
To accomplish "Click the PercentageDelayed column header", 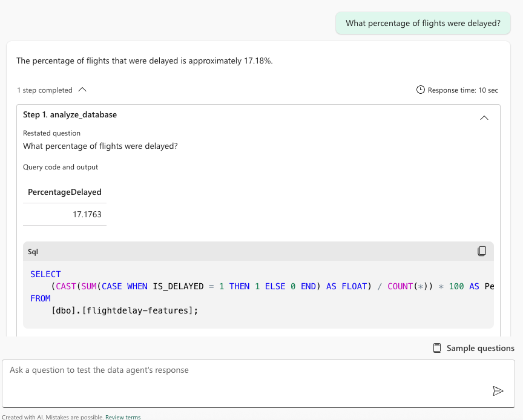I will coord(64,192).
